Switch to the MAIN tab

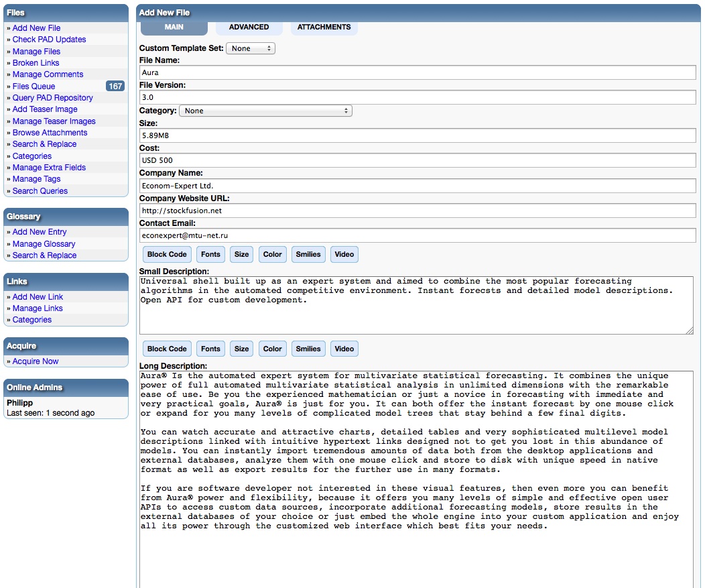[174, 27]
